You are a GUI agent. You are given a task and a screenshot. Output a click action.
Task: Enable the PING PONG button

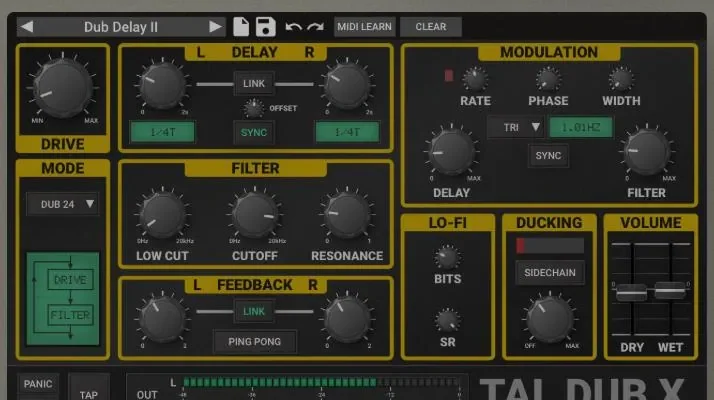click(254, 341)
